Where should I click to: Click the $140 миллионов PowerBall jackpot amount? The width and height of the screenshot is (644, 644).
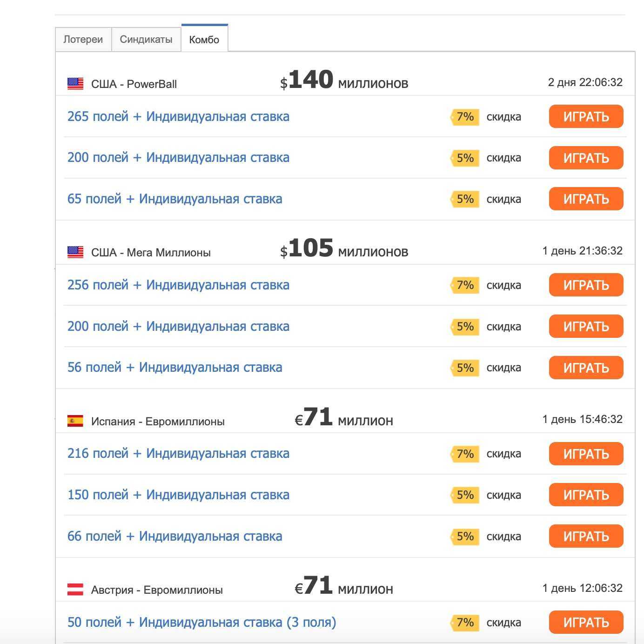click(344, 80)
